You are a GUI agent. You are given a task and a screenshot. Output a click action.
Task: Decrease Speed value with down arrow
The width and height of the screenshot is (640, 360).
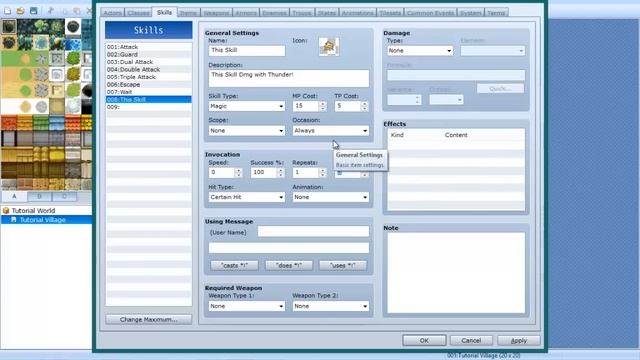[x=238, y=175]
